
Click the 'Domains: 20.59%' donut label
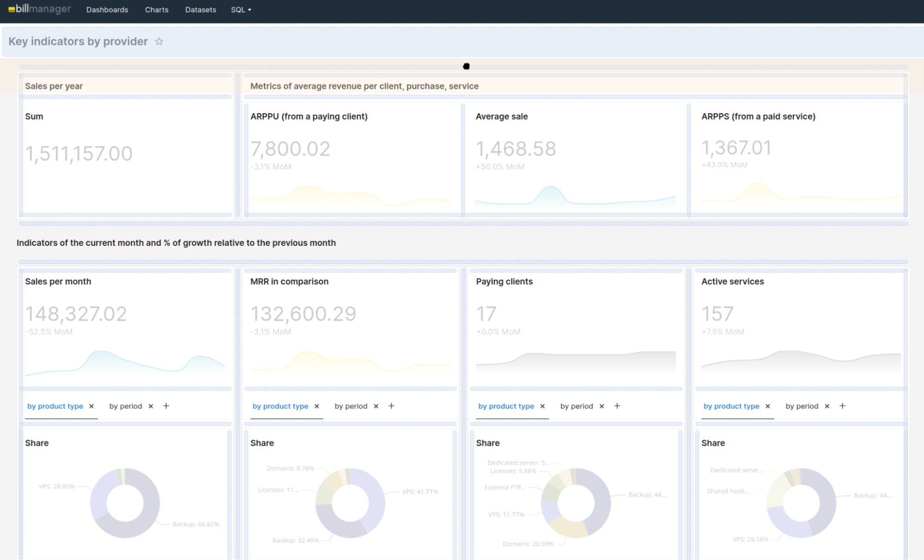(528, 544)
